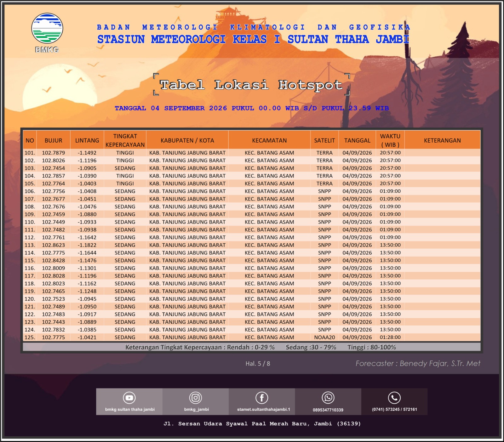
Task: Click the NOAA20 satellite cell in row 125
Action: pos(324,337)
